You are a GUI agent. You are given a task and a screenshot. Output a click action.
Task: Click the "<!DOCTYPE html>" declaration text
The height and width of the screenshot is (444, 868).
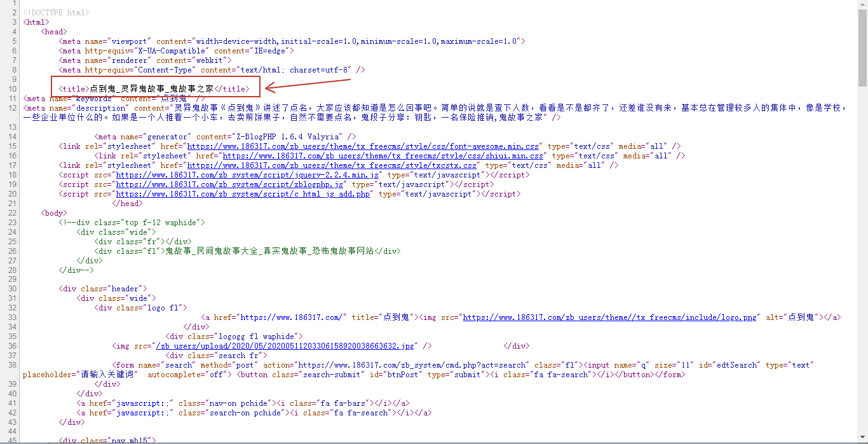click(x=56, y=13)
